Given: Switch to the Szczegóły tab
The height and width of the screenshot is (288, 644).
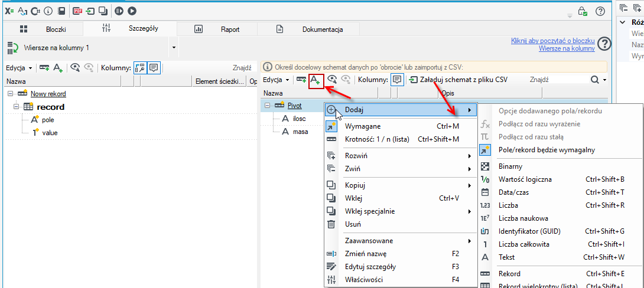Looking at the screenshot, I should (x=130, y=28).
